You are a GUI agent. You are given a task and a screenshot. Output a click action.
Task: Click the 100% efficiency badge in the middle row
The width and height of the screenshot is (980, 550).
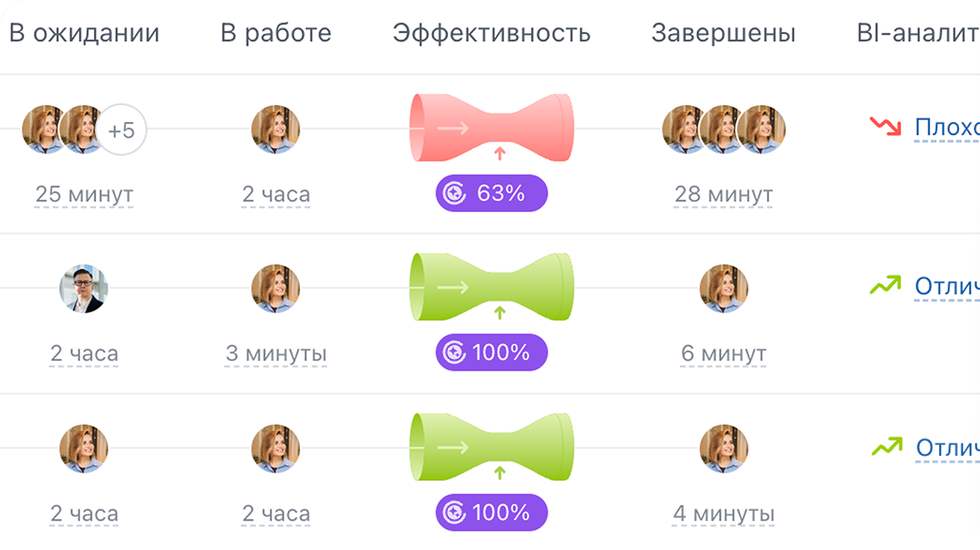point(492,352)
